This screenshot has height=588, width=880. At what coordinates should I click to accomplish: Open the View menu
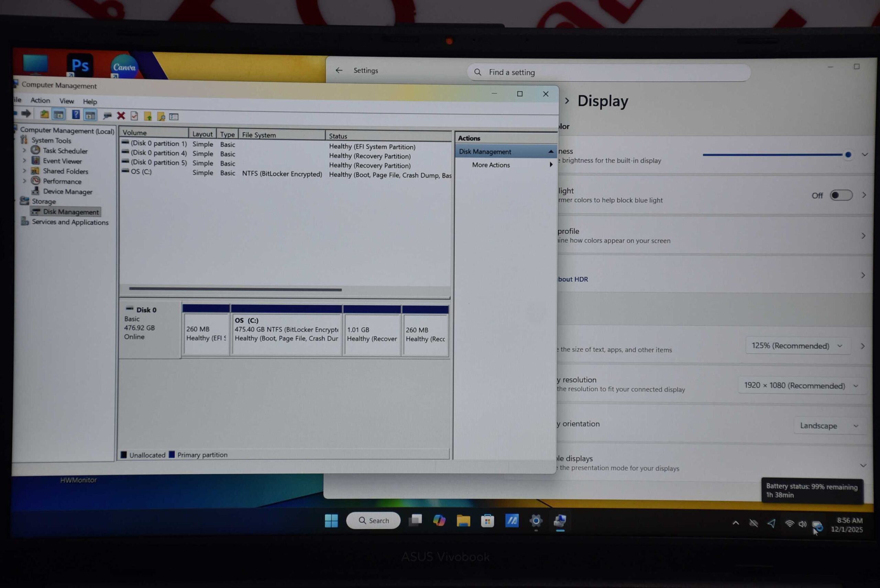[x=66, y=101]
